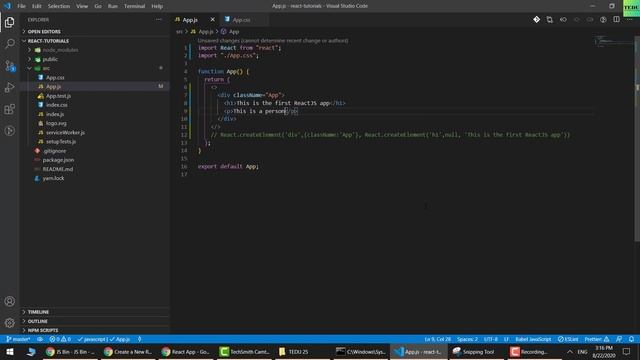Image resolution: width=640 pixels, height=360 pixels.
Task: Expand the NPM SCRIPTS section
Action: pyautogui.click(x=95, y=330)
